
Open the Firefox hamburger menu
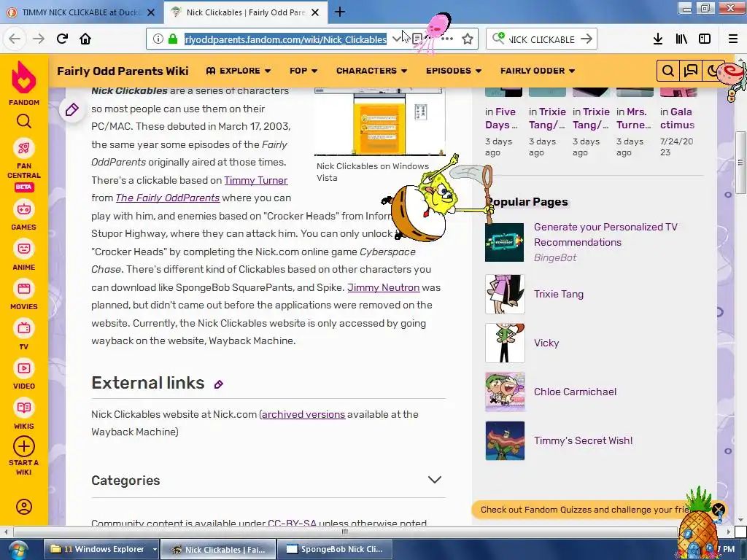coord(733,39)
